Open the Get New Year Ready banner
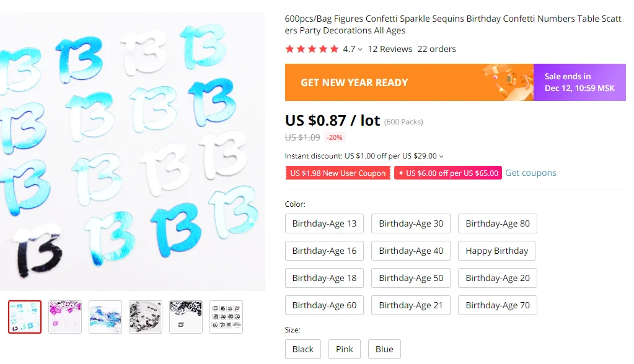Image resolution: width=634 pixels, height=364 pixels. point(409,82)
